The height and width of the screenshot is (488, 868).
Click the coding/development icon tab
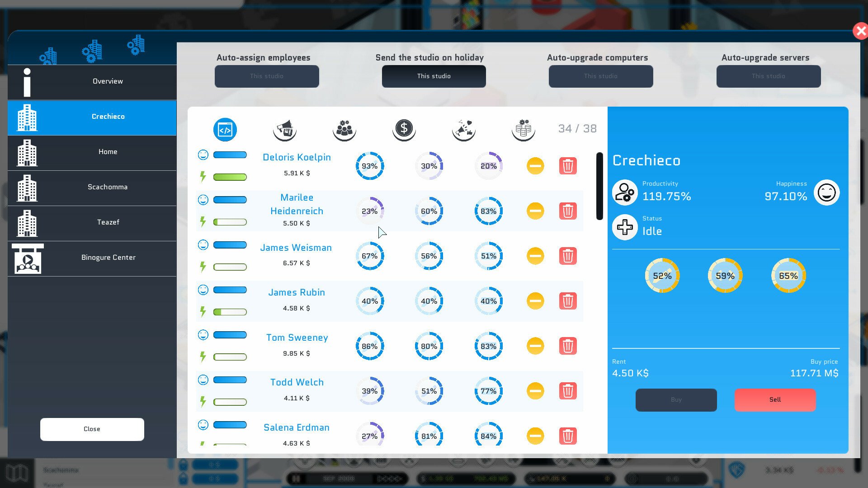(x=225, y=128)
